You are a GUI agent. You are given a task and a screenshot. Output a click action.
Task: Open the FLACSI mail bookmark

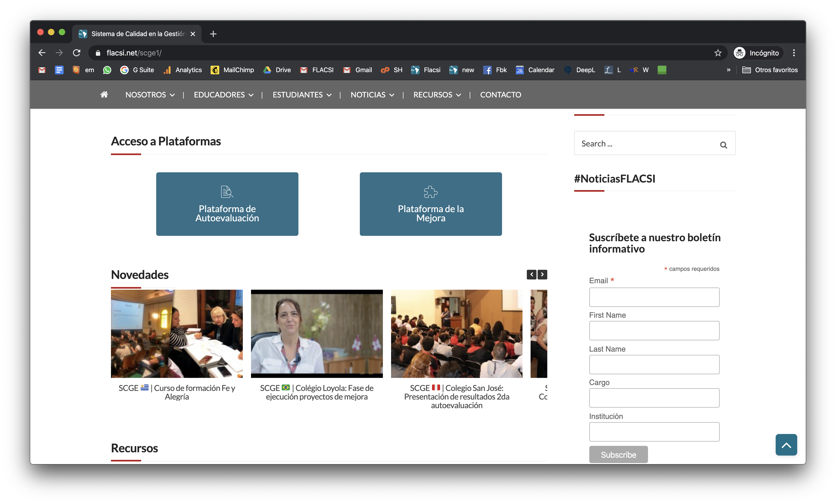point(317,70)
